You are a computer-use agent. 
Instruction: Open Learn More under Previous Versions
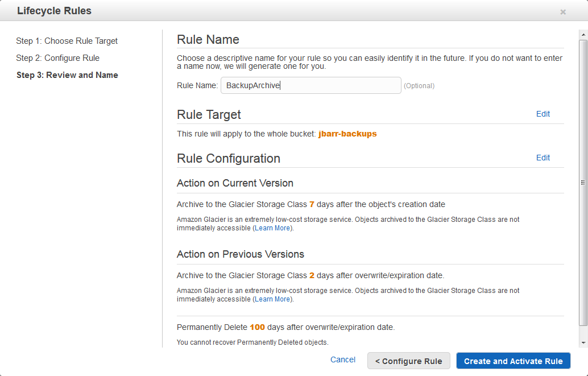273,299
